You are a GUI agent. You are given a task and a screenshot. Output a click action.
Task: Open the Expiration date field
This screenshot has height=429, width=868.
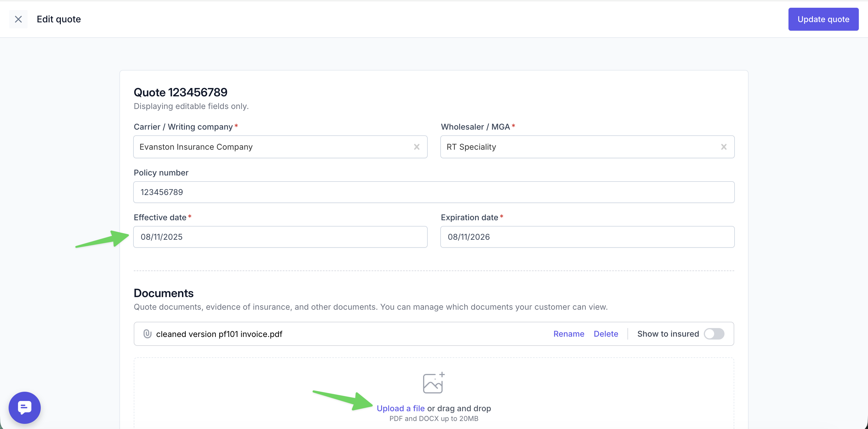coord(587,237)
